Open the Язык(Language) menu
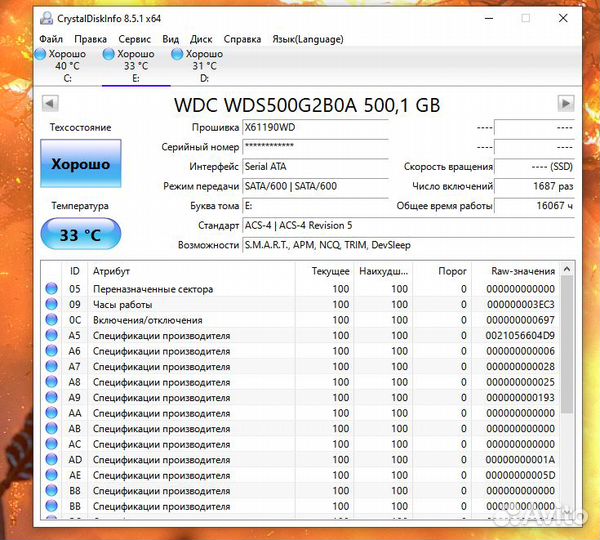The width and height of the screenshot is (600, 540). [308, 39]
